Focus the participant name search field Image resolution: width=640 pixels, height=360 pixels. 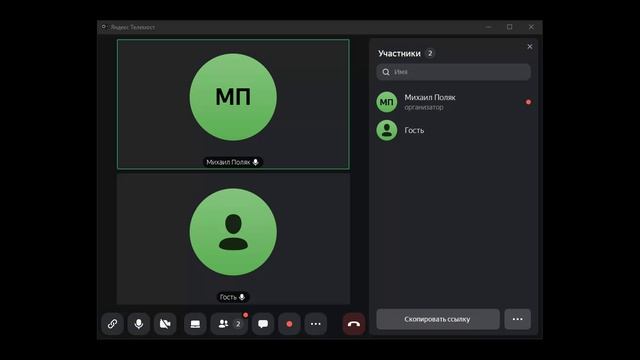pos(453,72)
